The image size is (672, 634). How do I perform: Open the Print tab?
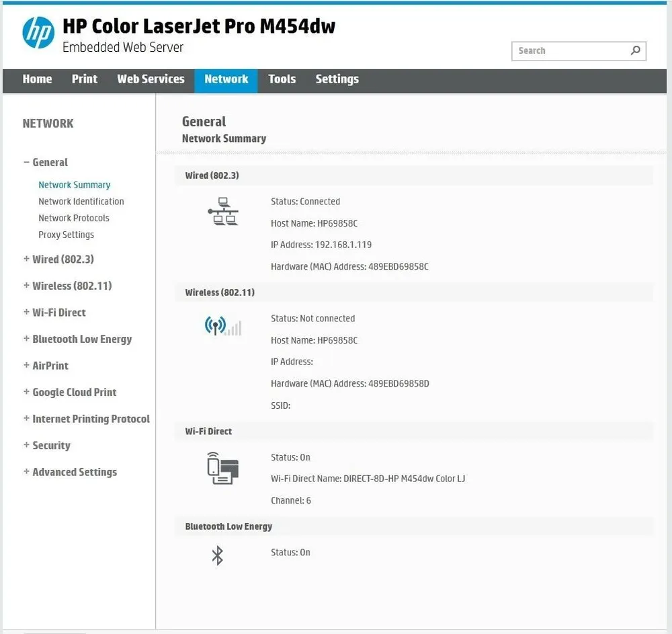point(85,79)
